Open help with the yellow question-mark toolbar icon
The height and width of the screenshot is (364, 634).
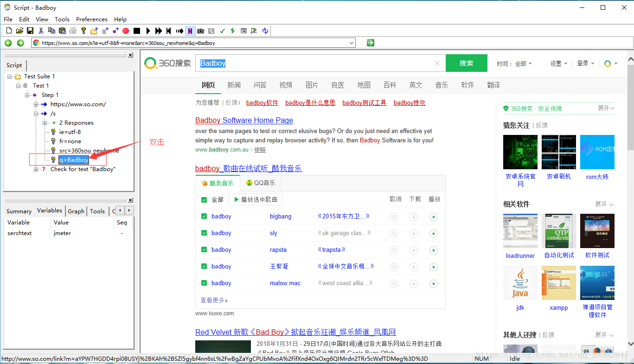tap(83, 31)
